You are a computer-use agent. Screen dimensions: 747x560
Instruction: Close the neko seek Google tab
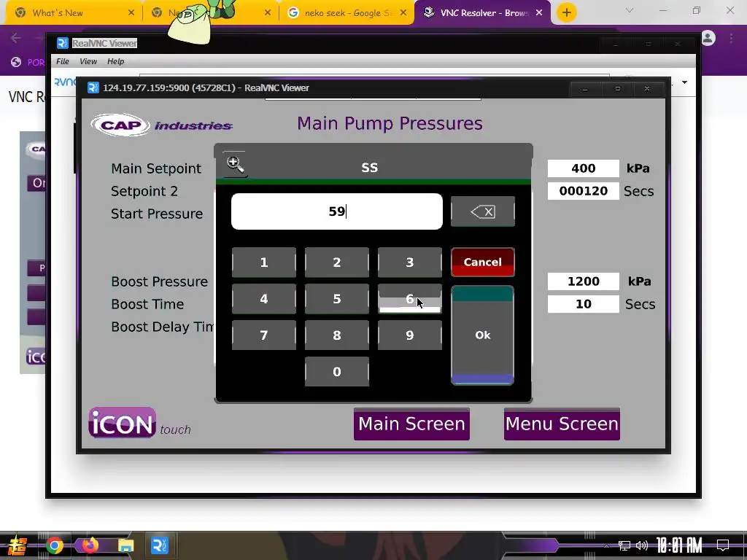(403, 13)
